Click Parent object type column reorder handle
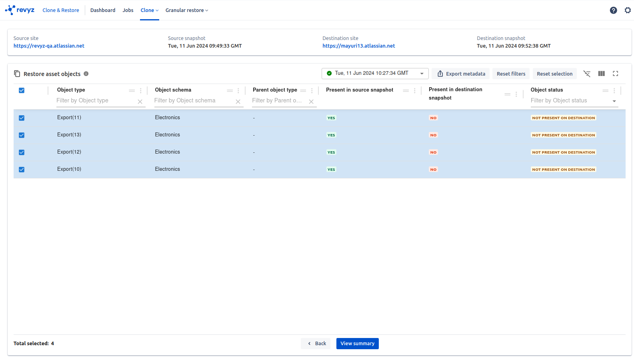The image size is (634, 364). tap(303, 91)
